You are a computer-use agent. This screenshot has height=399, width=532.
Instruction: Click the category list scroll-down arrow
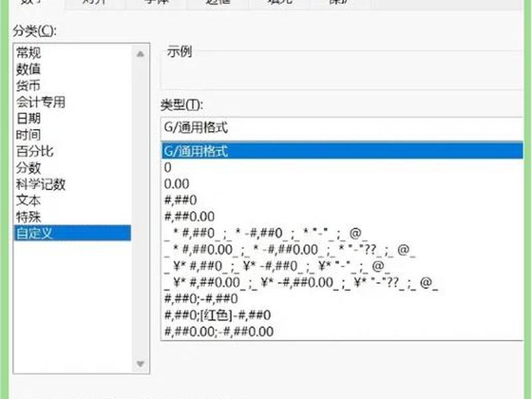point(140,364)
